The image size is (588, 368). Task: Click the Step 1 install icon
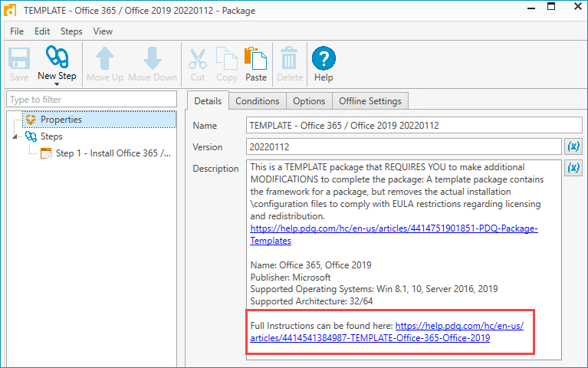(46, 153)
